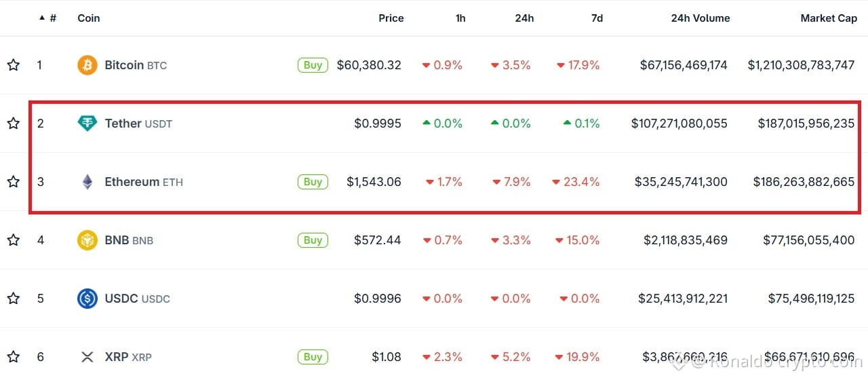Screen dimensions: 868x378
Task: Click the Ethereum diamond logo icon
Action: click(87, 182)
